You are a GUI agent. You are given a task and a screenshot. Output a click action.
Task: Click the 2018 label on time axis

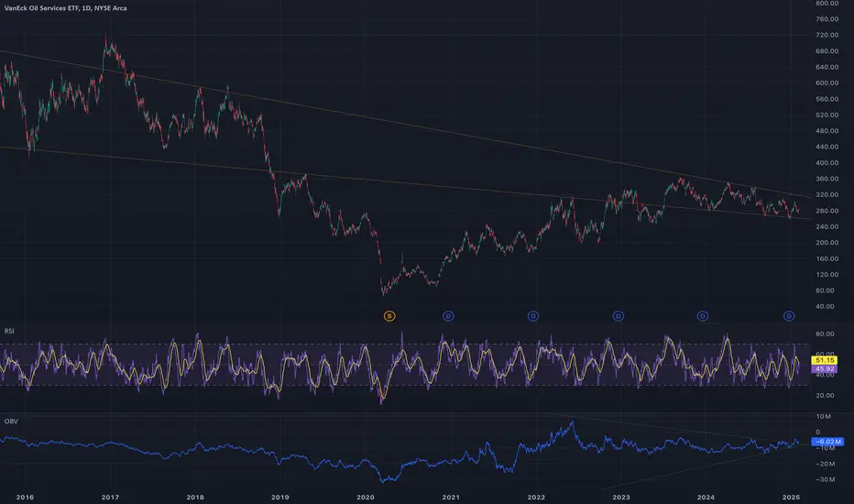pos(195,497)
